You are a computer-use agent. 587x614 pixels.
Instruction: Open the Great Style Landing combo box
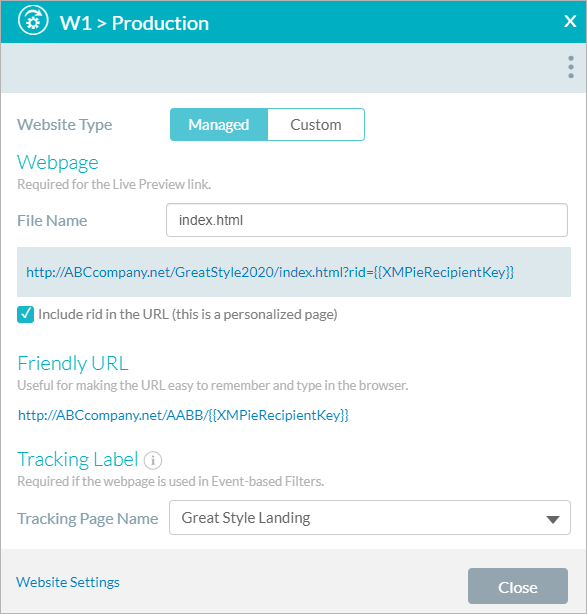point(370,518)
